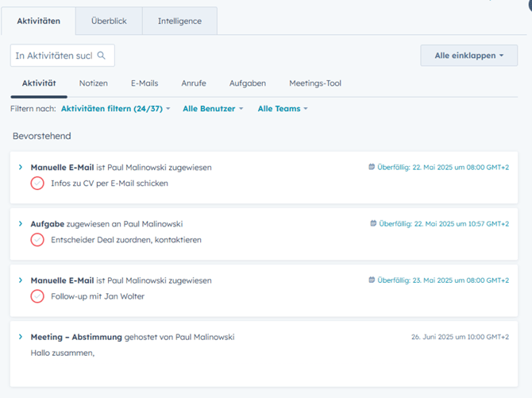Mark 'Entscheider Deal zuordnen, kontaktieren' as done
The image size is (532, 398).
tap(37, 240)
